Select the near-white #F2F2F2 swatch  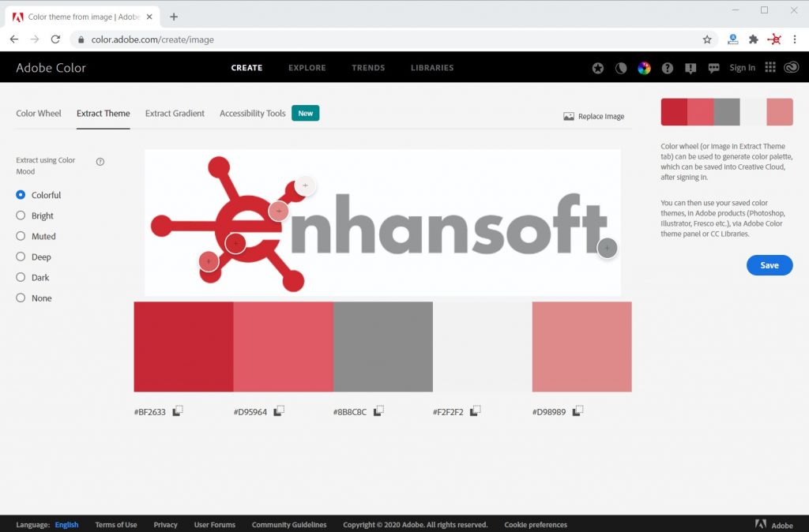[x=483, y=347]
